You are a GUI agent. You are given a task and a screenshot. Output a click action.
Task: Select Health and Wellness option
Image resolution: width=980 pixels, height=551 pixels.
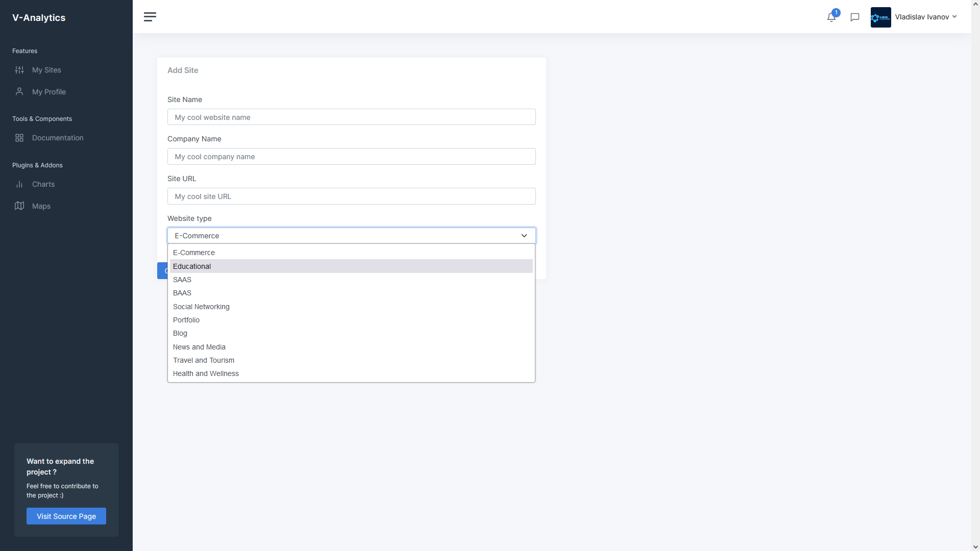pos(206,373)
